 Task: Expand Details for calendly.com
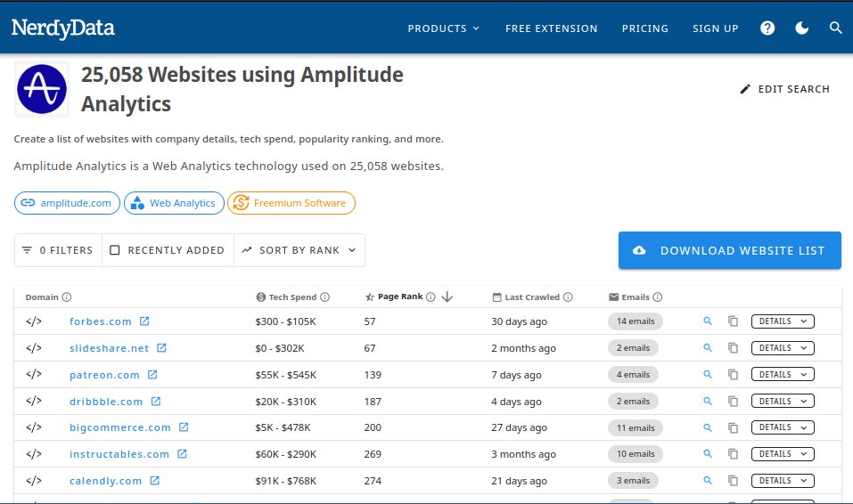pos(783,481)
